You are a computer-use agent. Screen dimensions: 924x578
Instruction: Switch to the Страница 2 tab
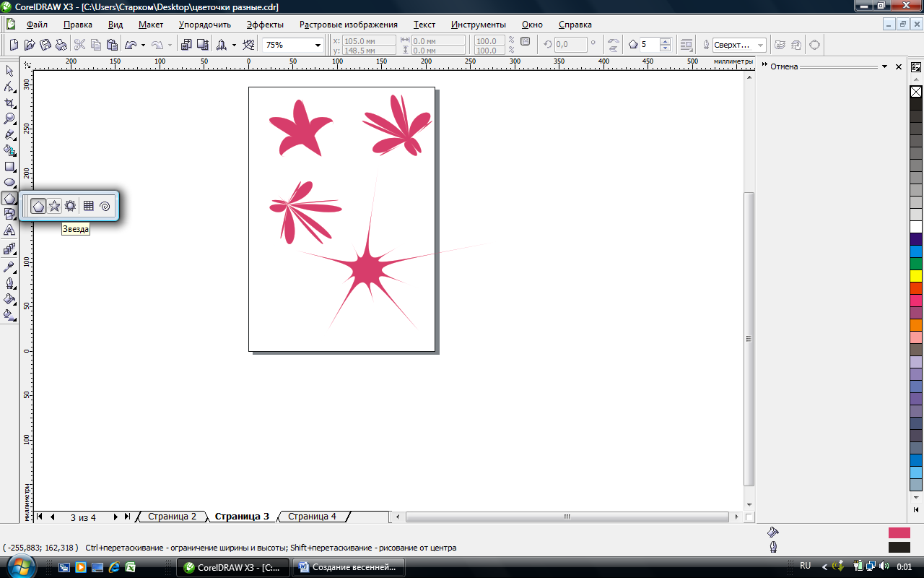172,517
